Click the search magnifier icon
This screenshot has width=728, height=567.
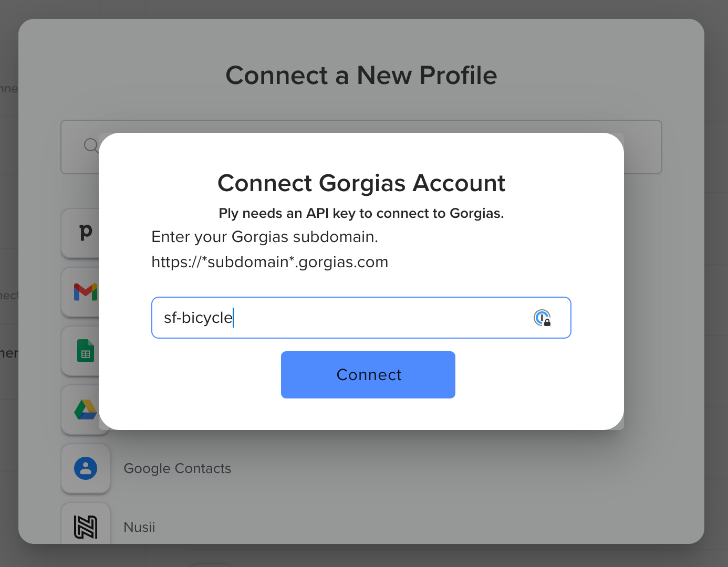pos(91,145)
